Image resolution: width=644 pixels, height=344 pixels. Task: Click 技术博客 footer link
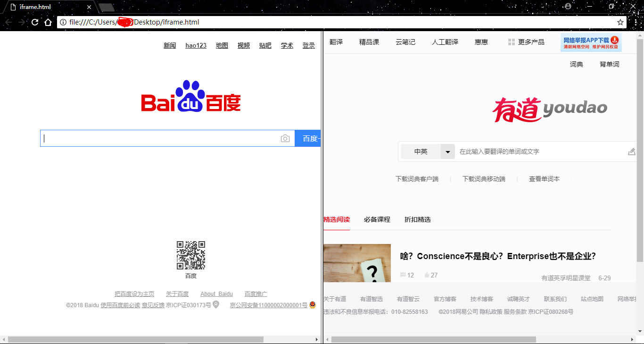point(482,299)
